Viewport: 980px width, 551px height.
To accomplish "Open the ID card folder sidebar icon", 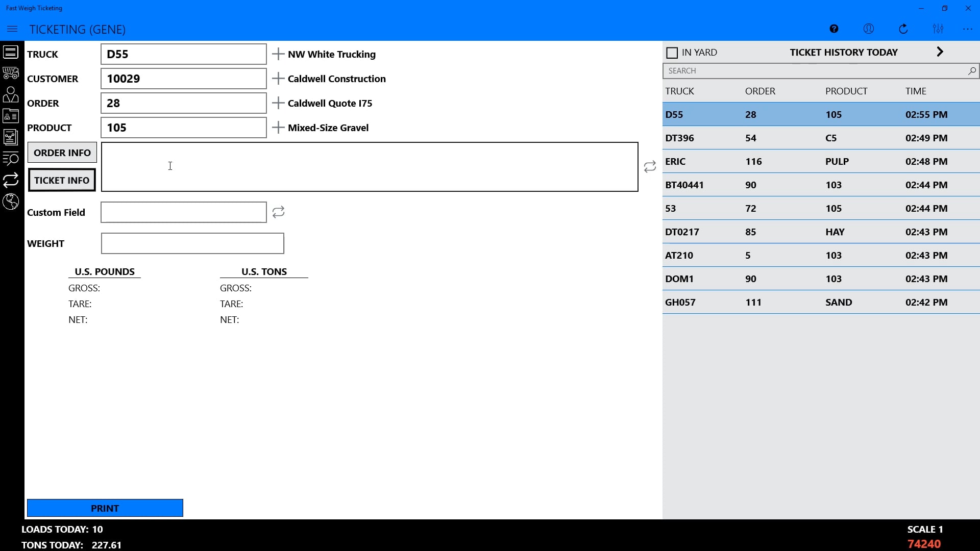I will click(11, 116).
